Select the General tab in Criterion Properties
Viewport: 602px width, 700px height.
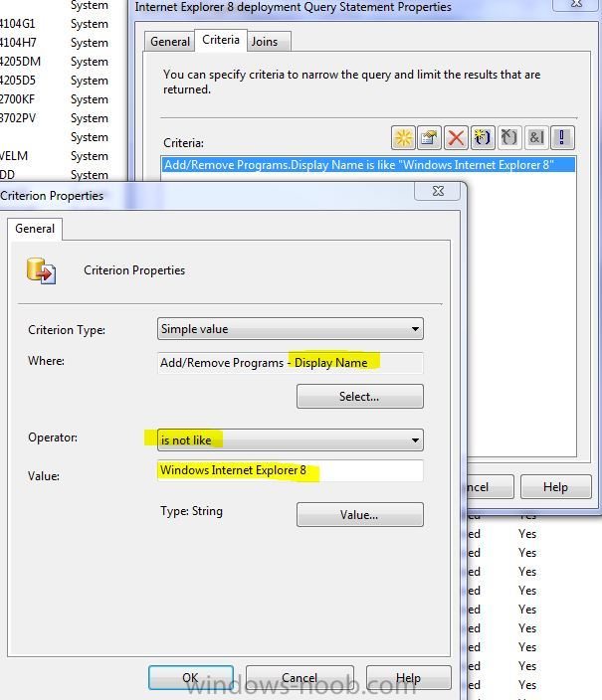[35, 229]
